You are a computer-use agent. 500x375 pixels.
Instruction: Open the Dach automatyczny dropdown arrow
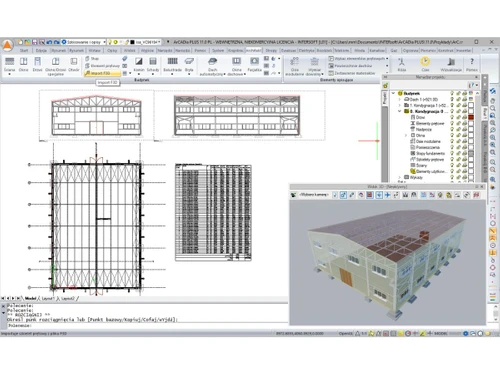click(224, 74)
